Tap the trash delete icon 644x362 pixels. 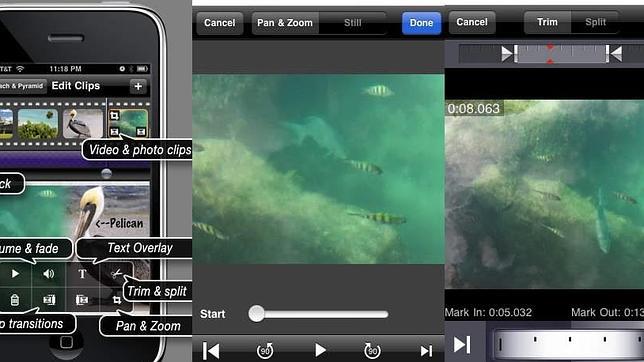coord(15,300)
